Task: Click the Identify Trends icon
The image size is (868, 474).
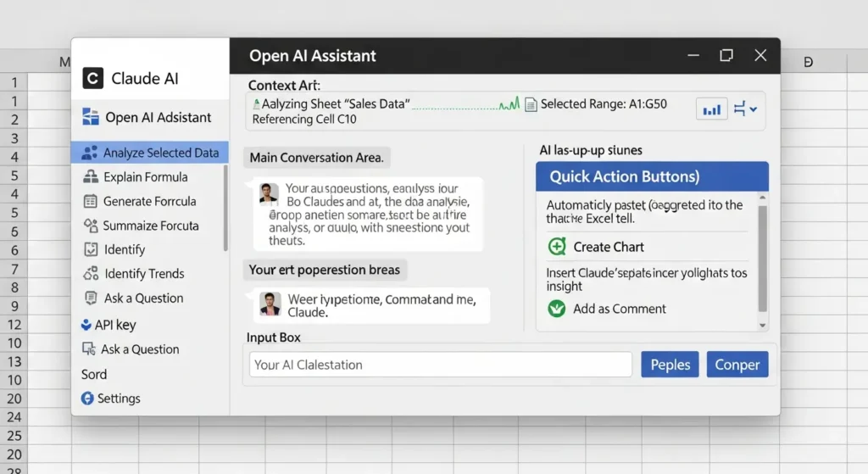Action: (x=90, y=274)
